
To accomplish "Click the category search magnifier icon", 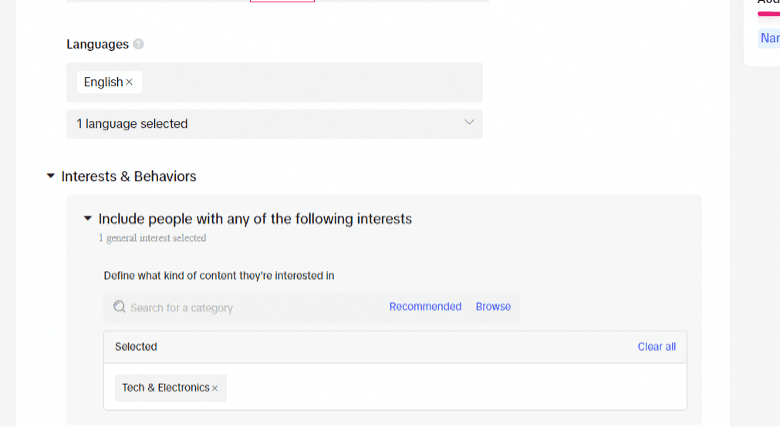I will point(119,307).
